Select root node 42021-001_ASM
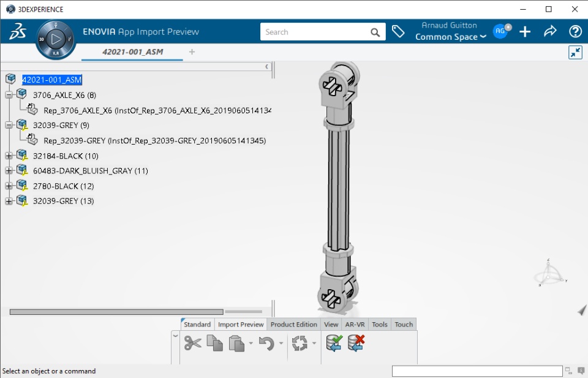588x378 pixels. pos(51,80)
